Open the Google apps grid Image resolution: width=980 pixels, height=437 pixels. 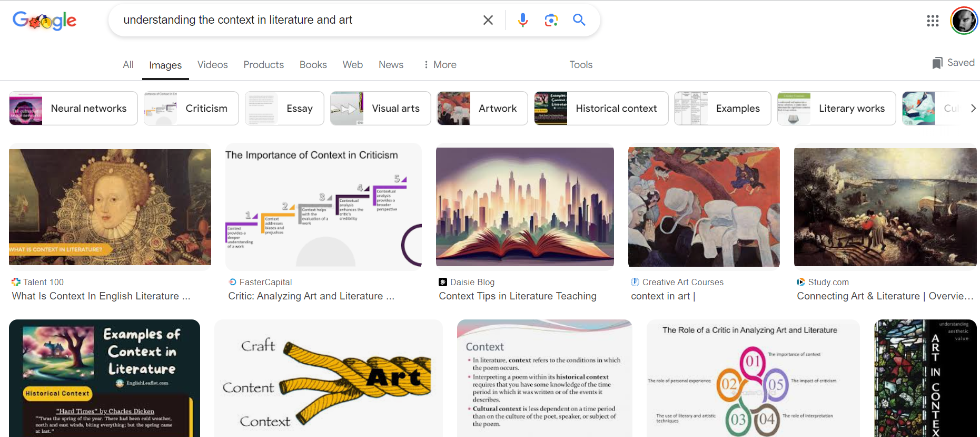pos(933,21)
